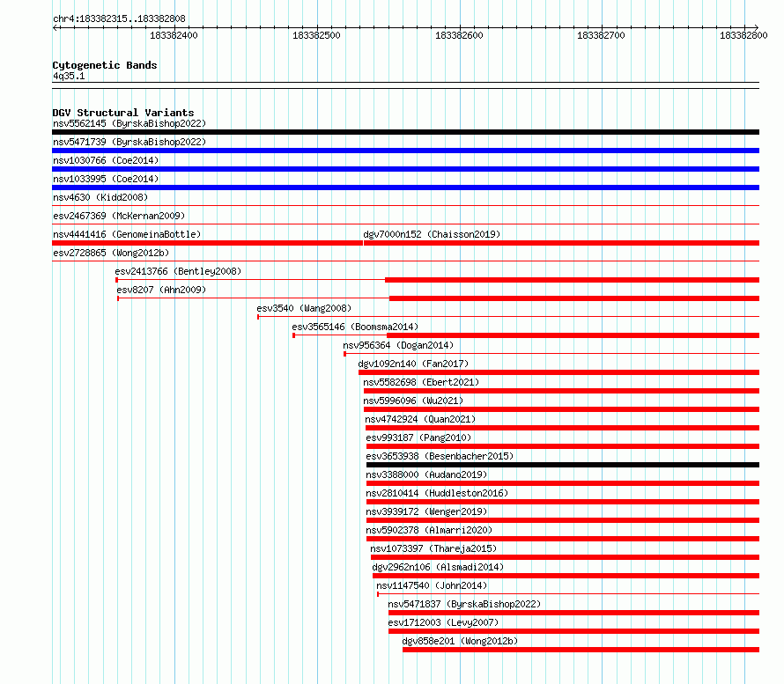Click the red nsv5902378 variant bar
The width and height of the screenshot is (784, 684).
tap(563, 539)
